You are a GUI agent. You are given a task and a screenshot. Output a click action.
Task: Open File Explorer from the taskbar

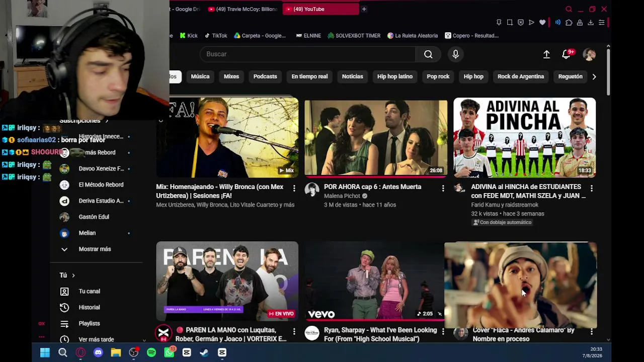click(116, 352)
